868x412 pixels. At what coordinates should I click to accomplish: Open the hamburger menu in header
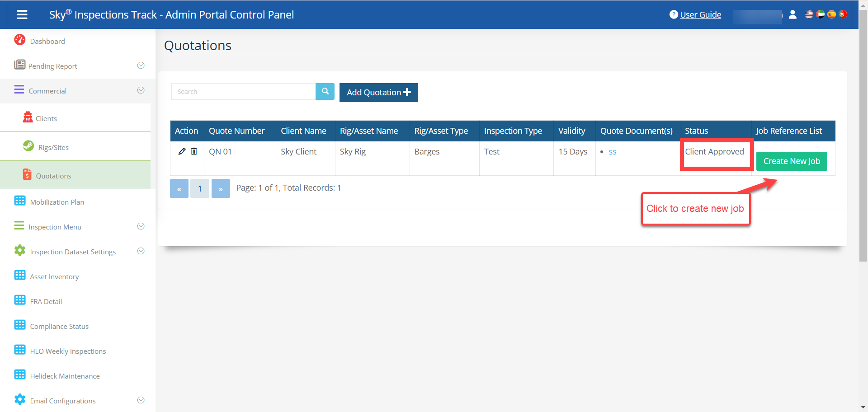(22, 14)
